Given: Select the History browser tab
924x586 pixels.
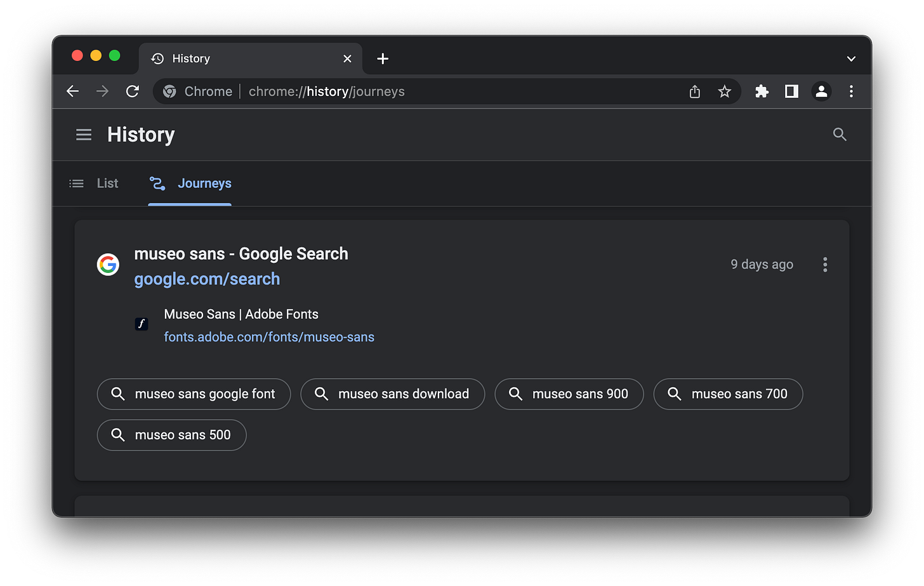Looking at the screenshot, I should pyautogui.click(x=250, y=58).
